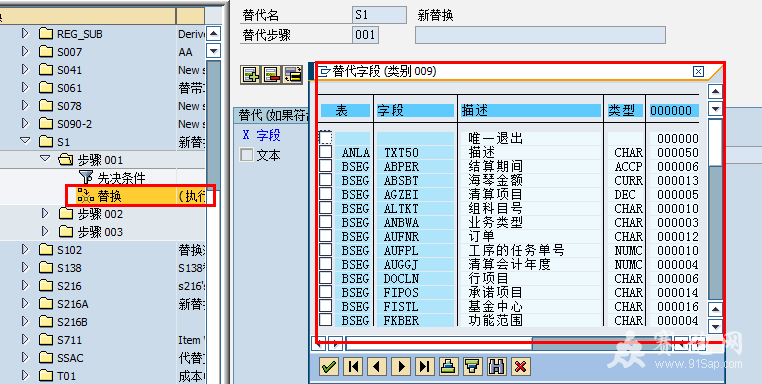The image size is (762, 384).
Task: Click the print icon in dialog toolbar
Action: 449,366
